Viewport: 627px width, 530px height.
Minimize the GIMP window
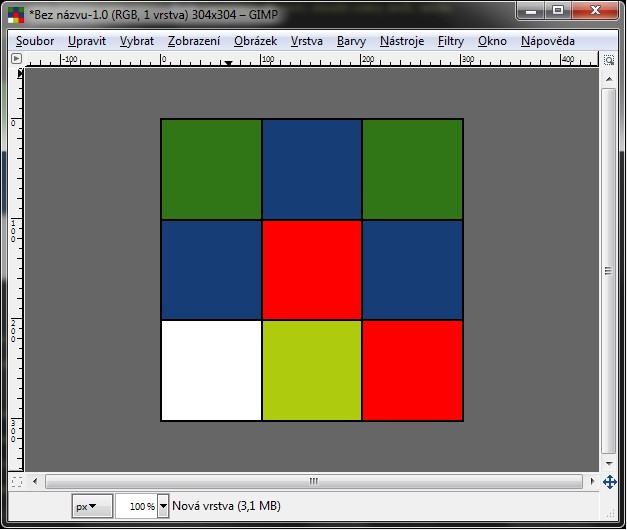pyautogui.click(x=531, y=11)
